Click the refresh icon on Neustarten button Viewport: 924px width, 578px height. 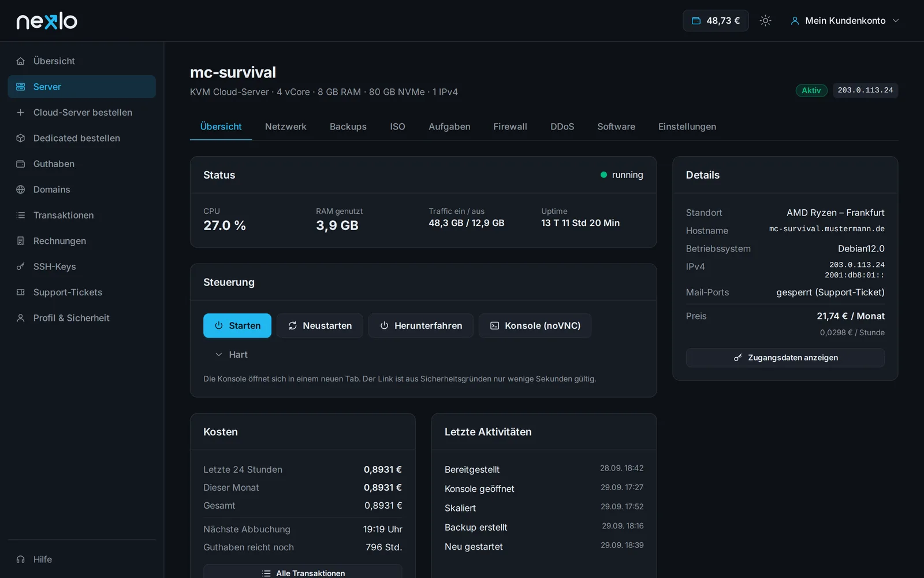(293, 326)
